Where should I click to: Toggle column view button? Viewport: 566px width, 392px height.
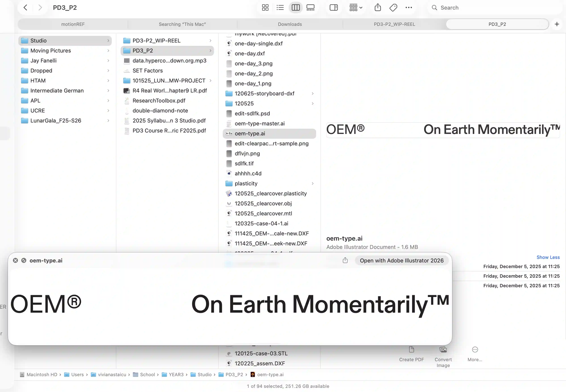tap(296, 8)
